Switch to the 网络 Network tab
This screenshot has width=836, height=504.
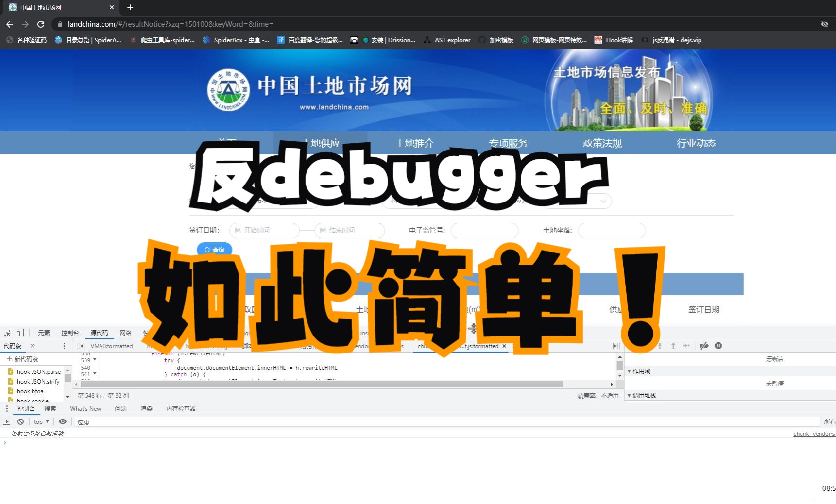pyautogui.click(x=125, y=333)
